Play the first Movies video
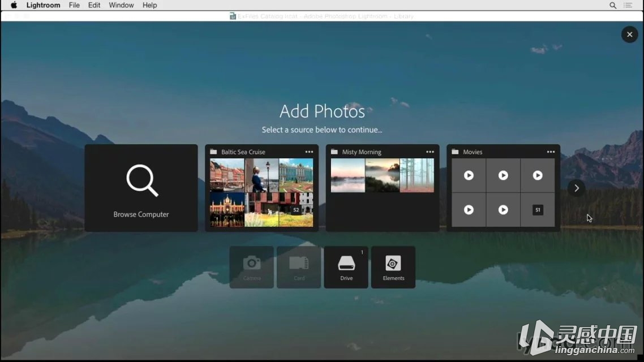644x362 pixels. 469,176
